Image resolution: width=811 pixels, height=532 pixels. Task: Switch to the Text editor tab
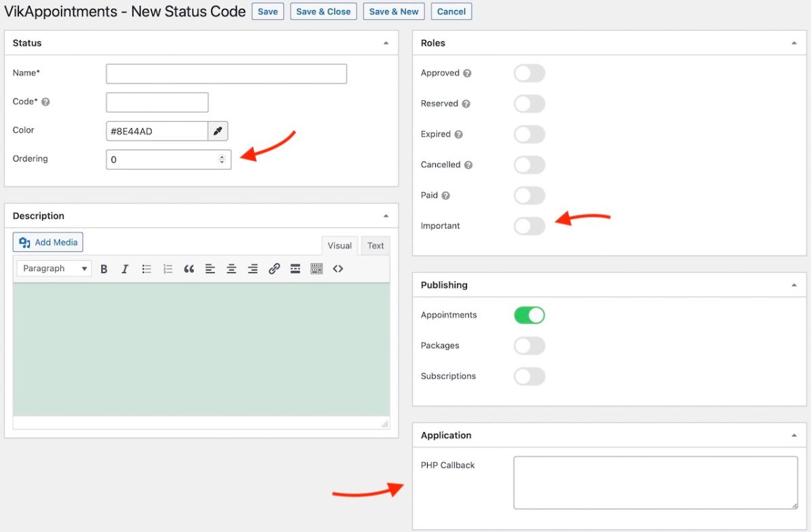point(376,246)
